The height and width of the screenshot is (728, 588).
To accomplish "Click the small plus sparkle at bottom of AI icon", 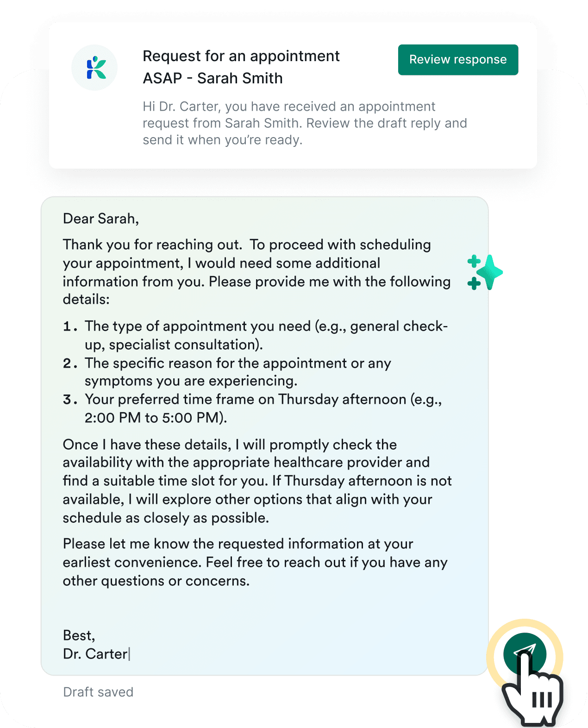I will 474,283.
